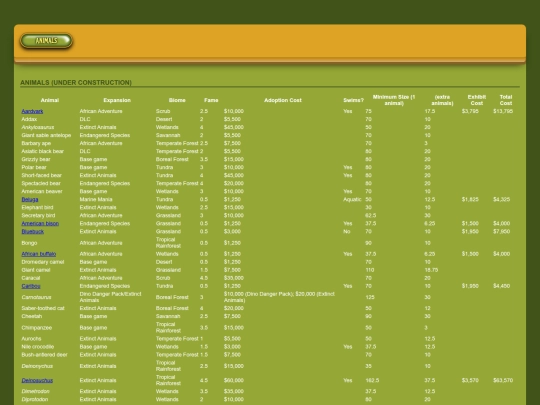Click the 'ANIMALS (UNDER CONSTRUCTION)' heading
The height and width of the screenshot is (405, 540).
[76, 83]
